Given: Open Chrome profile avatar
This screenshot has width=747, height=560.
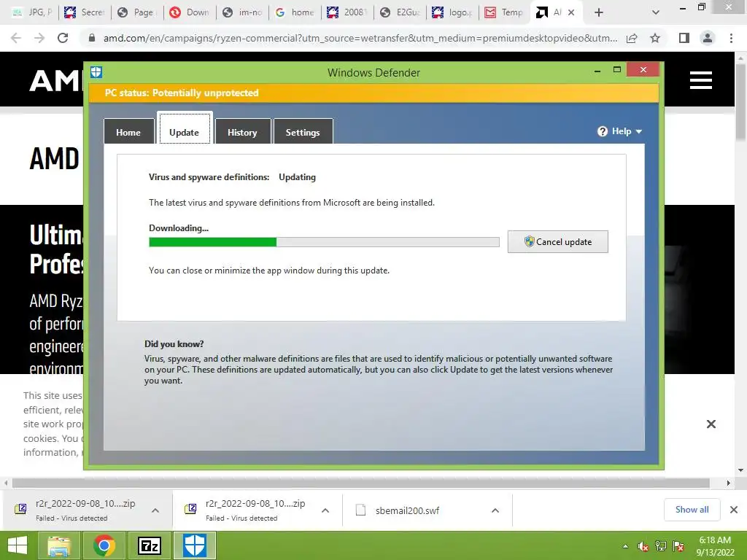Looking at the screenshot, I should point(708,38).
